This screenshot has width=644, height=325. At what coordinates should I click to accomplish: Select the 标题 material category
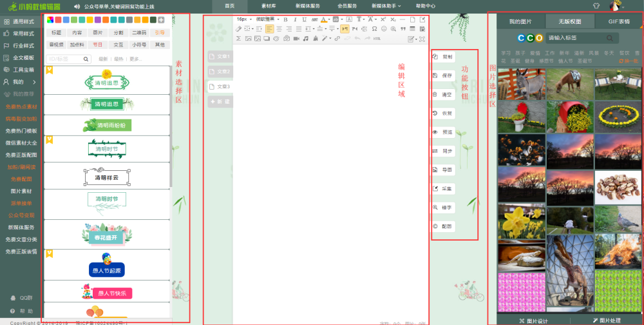(x=56, y=33)
